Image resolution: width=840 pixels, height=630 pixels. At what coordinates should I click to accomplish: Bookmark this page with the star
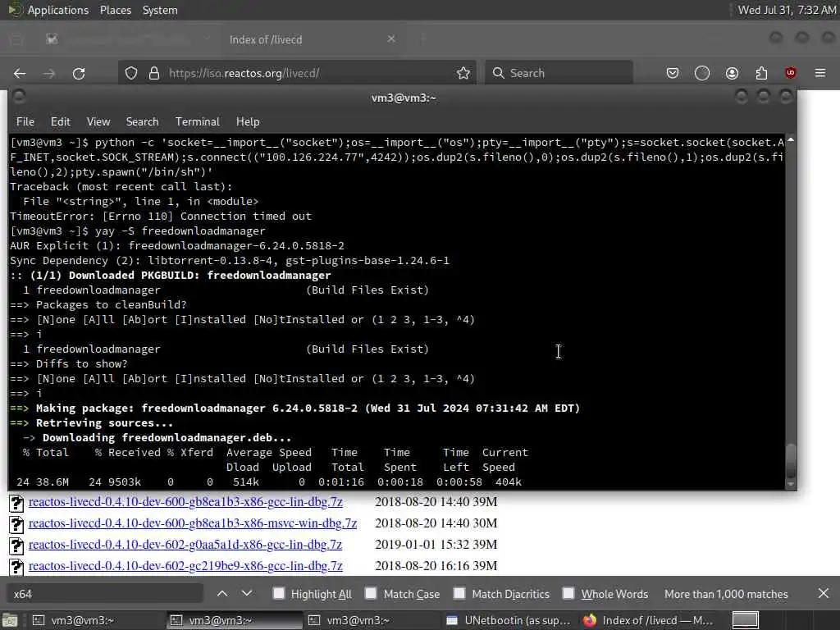click(x=463, y=73)
